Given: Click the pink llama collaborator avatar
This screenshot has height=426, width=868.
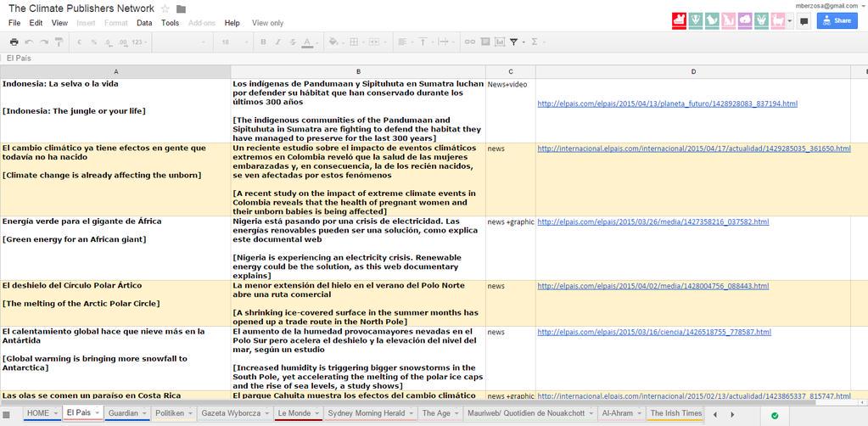Looking at the screenshot, I should click(778, 21).
